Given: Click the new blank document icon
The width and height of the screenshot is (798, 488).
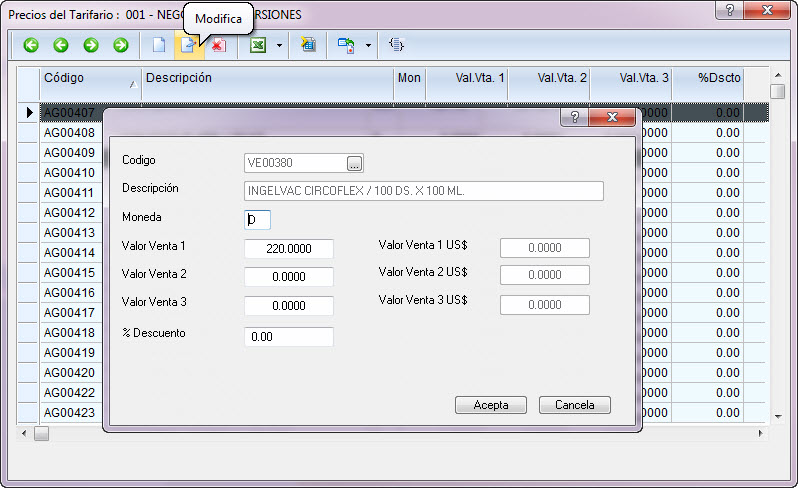Looking at the screenshot, I should click(158, 45).
